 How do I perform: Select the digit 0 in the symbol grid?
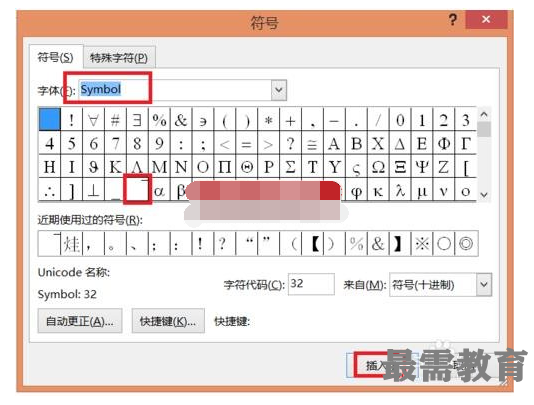pyautogui.click(x=400, y=120)
